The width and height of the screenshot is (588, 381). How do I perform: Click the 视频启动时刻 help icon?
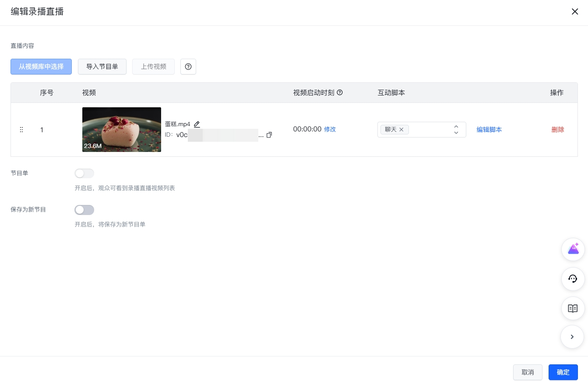click(340, 92)
